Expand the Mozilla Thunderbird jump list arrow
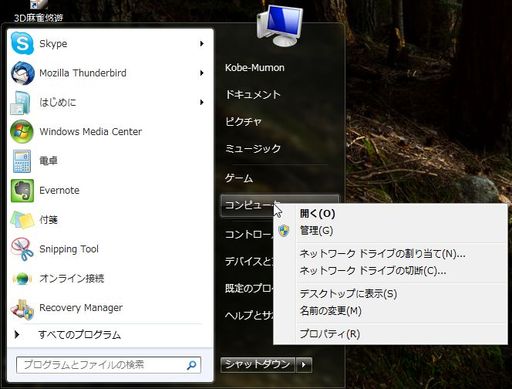 (202, 73)
